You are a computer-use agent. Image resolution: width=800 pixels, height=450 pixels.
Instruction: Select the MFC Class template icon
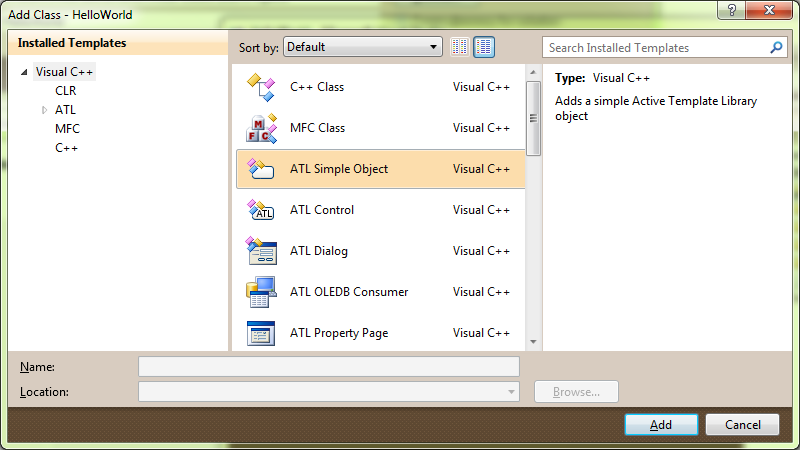261,128
